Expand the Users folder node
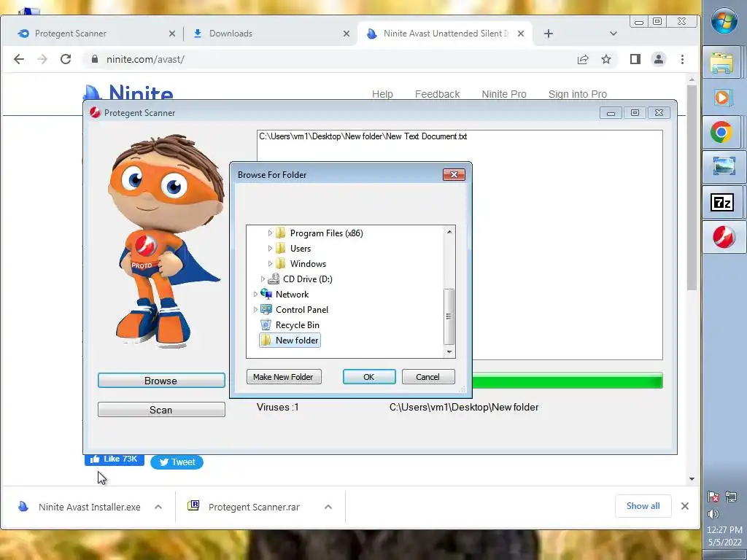This screenshot has height=560, width=747. click(x=270, y=248)
